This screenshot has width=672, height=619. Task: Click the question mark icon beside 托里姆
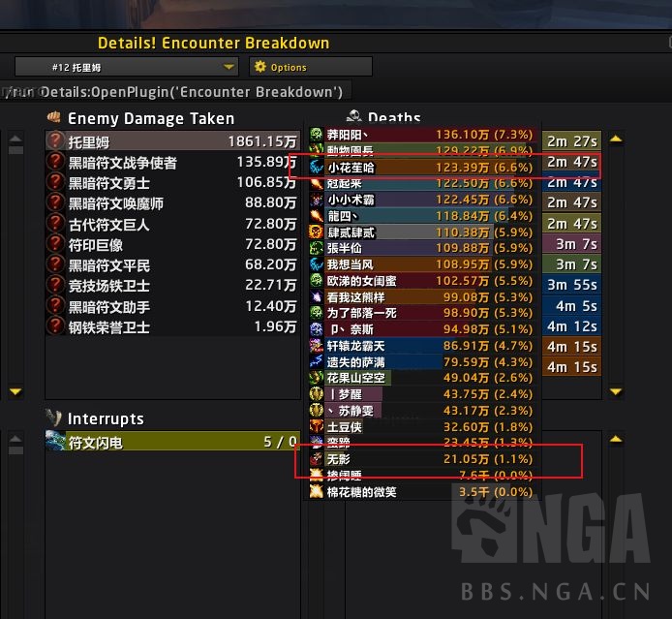click(55, 140)
